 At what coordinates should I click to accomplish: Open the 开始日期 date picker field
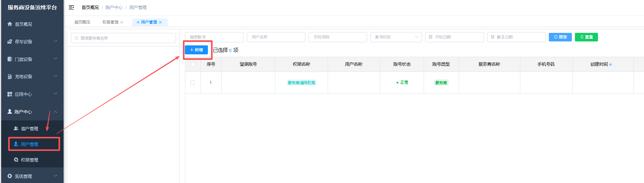coord(454,37)
